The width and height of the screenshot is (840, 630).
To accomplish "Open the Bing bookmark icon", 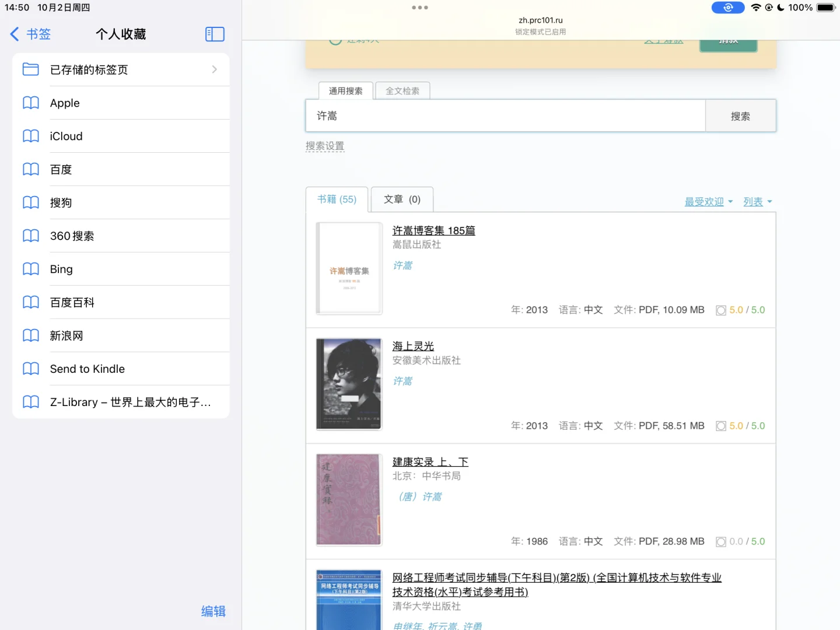I will click(31, 269).
